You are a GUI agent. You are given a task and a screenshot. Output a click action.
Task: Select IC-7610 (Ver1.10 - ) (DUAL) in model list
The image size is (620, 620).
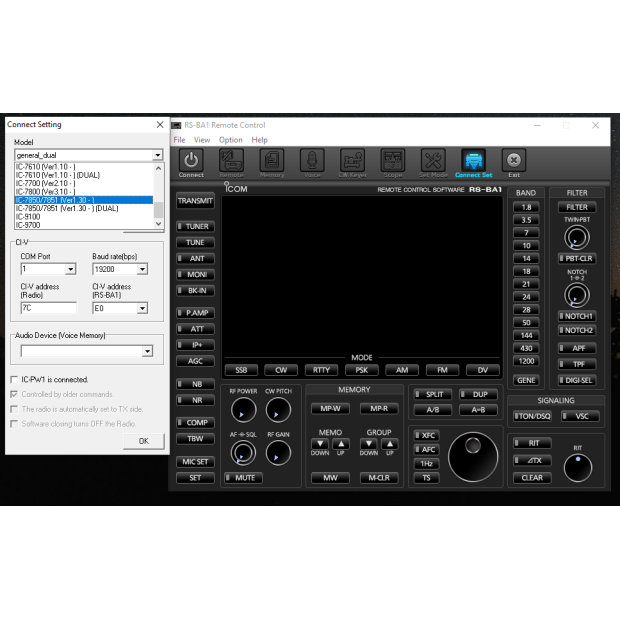[84, 175]
